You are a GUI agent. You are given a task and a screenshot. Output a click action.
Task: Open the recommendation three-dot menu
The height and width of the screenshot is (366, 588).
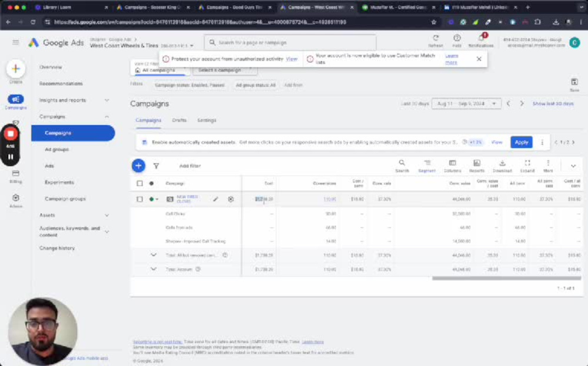click(542, 142)
